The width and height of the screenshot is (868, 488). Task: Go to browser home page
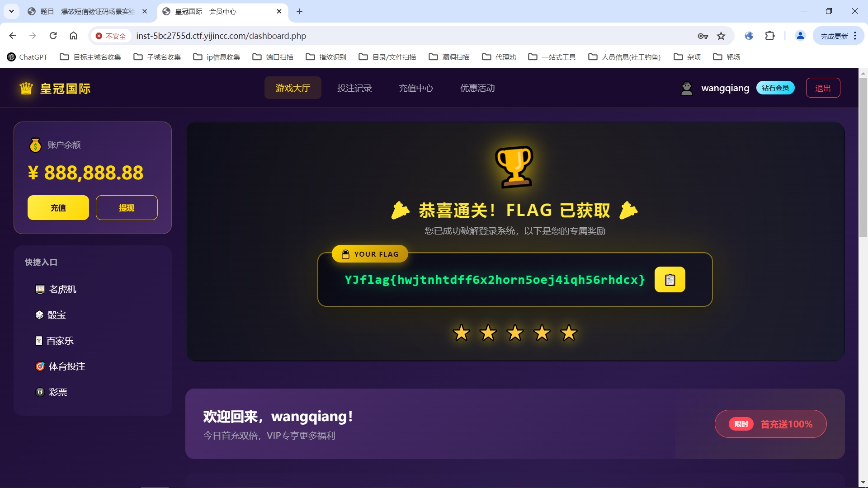coord(73,36)
